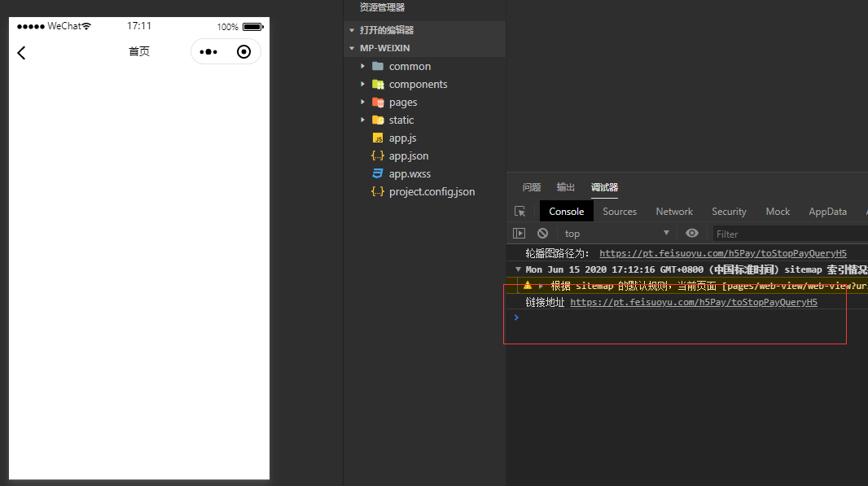The width and height of the screenshot is (868, 486).
Task: Click the battery icon in simulator status bar
Action: (x=253, y=27)
